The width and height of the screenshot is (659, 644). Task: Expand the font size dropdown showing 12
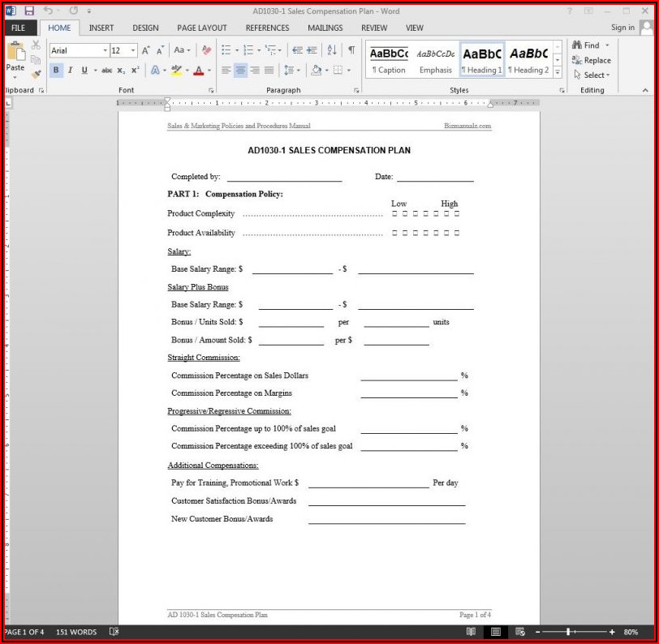(134, 51)
